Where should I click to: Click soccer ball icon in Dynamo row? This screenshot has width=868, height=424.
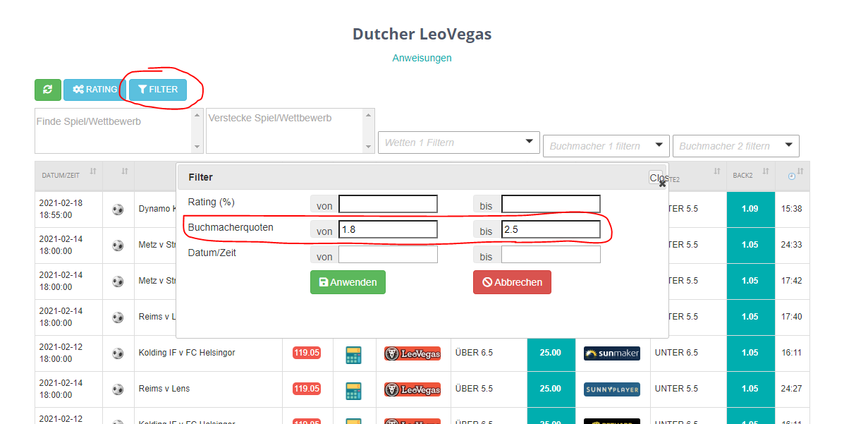click(x=118, y=210)
